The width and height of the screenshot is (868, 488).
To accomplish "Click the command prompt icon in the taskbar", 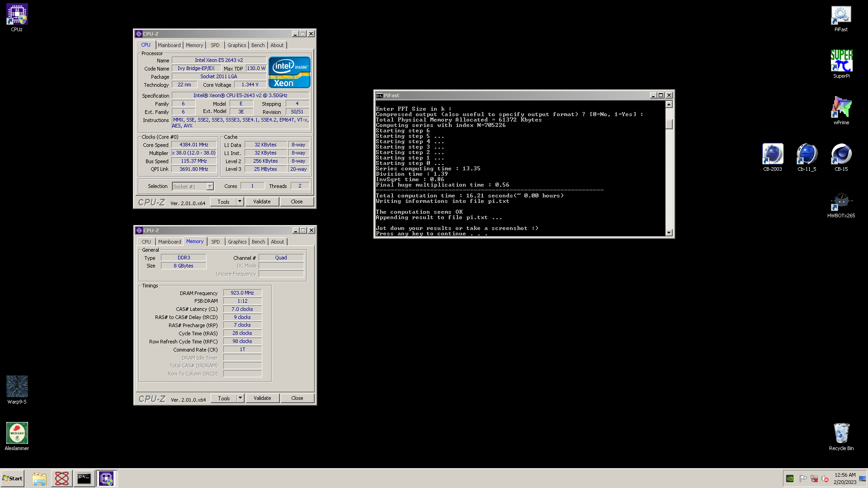I will tap(84, 479).
